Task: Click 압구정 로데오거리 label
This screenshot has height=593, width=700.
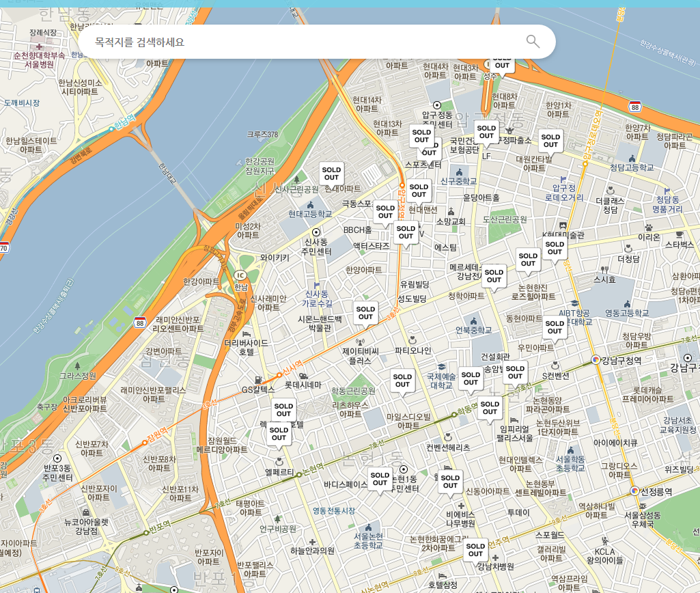Action: (x=564, y=193)
